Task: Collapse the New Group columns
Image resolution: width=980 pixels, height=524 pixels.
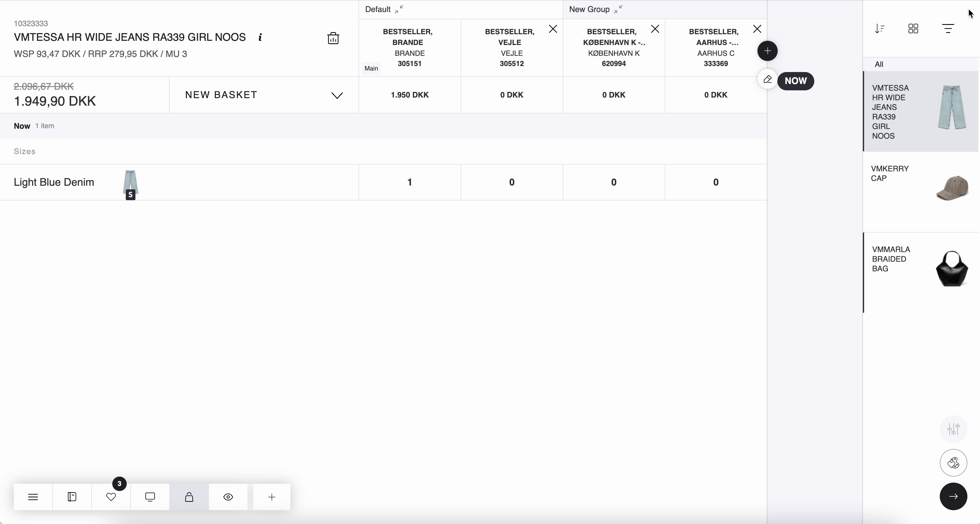Action: click(x=618, y=10)
